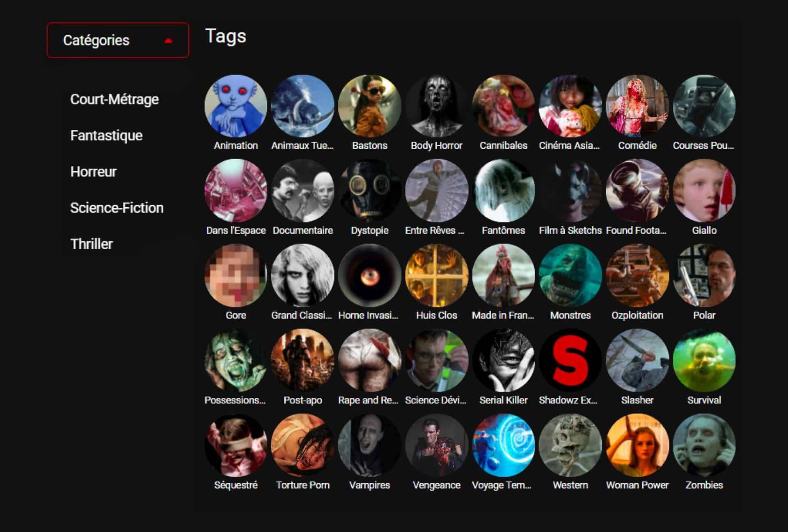Open the Western skull thumbnail
This screenshot has width=788, height=532.
click(x=570, y=445)
